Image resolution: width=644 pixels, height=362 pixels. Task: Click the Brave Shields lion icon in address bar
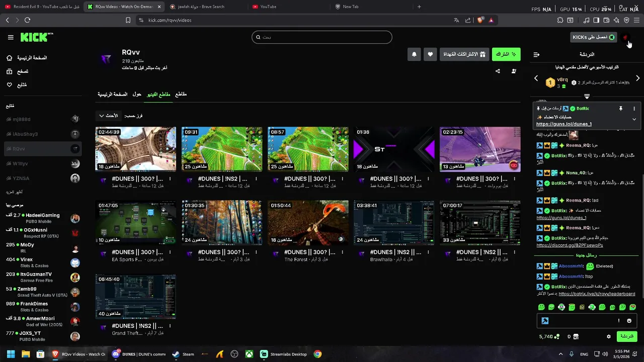[x=480, y=20]
